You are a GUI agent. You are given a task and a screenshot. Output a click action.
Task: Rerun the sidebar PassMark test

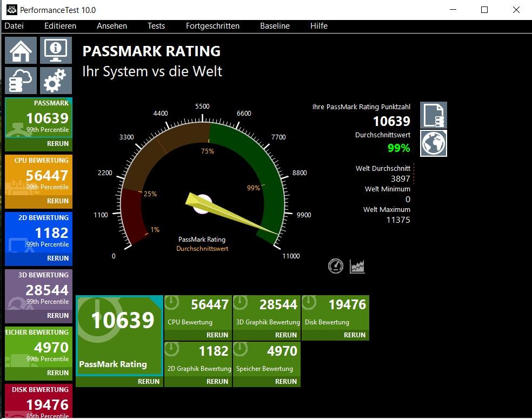coord(58,143)
